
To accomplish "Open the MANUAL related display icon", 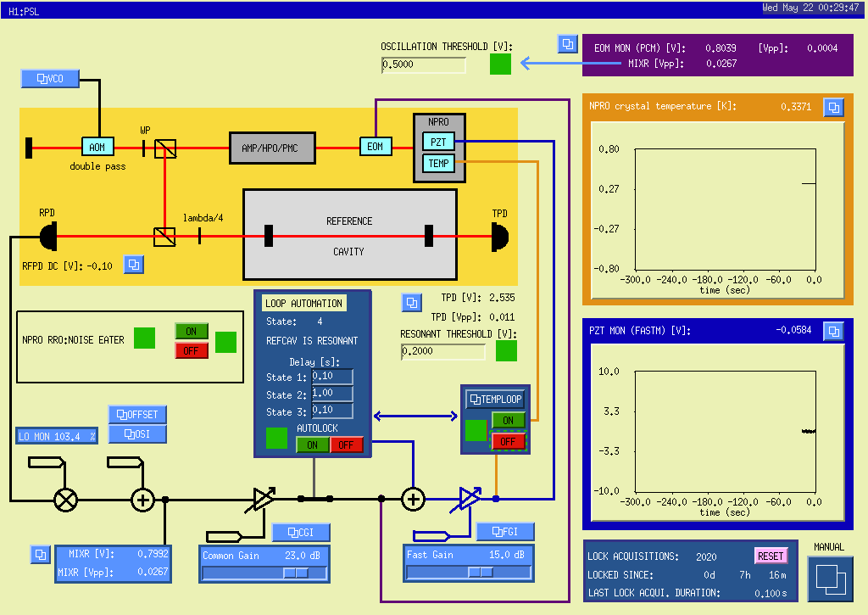I will 830,579.
